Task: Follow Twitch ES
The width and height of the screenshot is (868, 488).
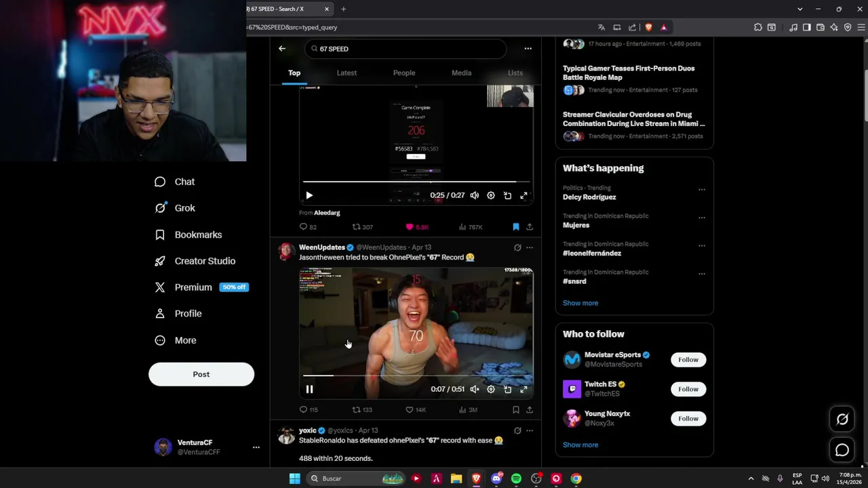Action: 688,389
